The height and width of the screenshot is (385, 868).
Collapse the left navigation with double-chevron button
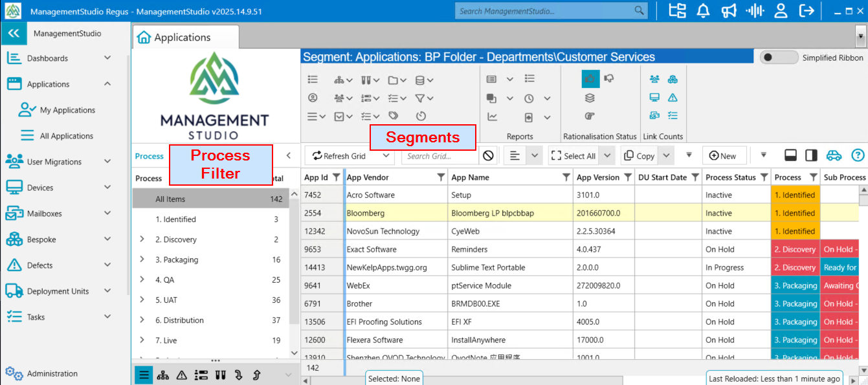click(14, 34)
